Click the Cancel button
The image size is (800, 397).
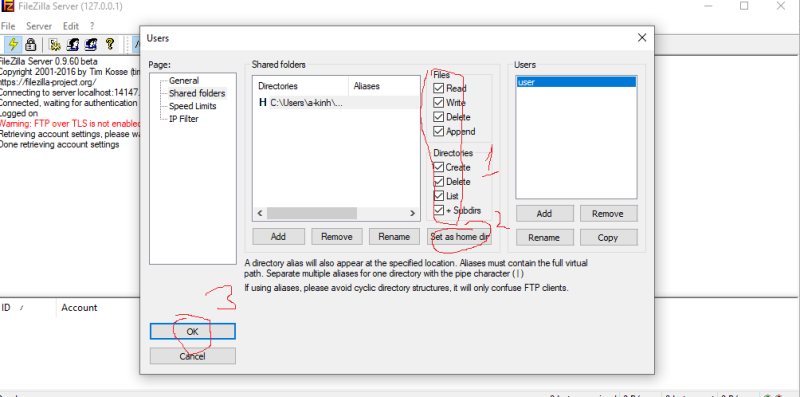tap(192, 356)
